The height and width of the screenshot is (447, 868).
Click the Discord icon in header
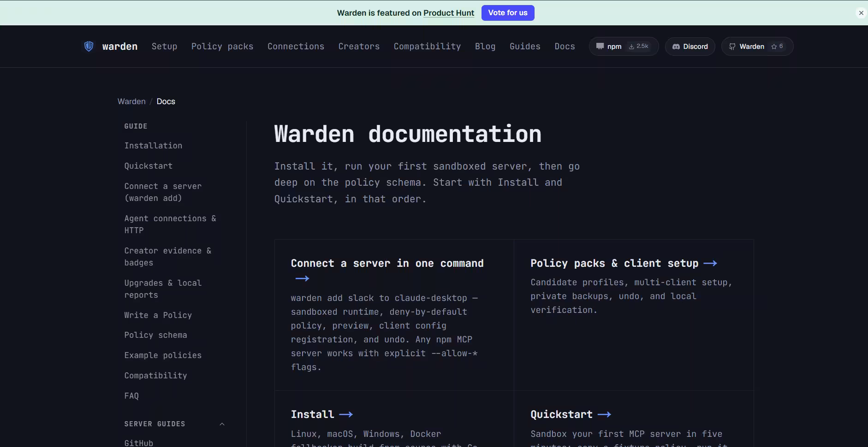pos(676,47)
